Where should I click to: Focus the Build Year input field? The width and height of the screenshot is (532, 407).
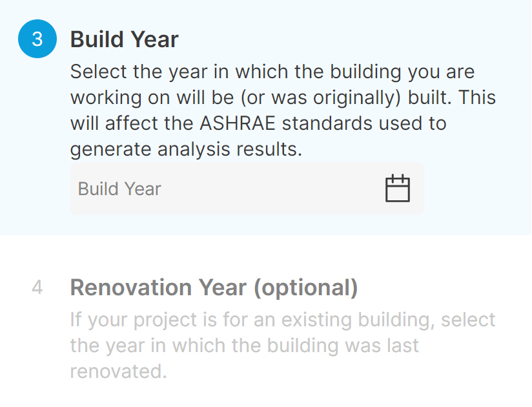pos(247,189)
